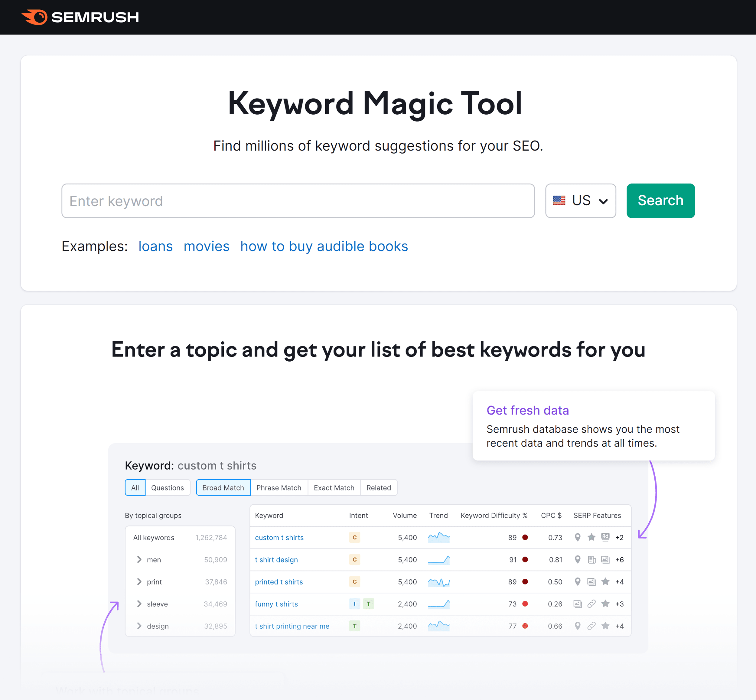Click the C intent badge for printed t shirts
Screen dimensions: 756x700
[354, 581]
